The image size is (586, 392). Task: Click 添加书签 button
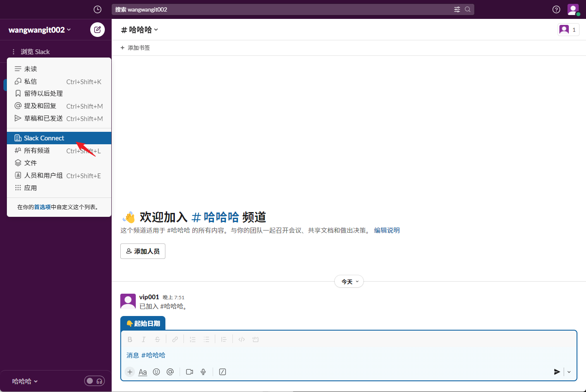135,48
